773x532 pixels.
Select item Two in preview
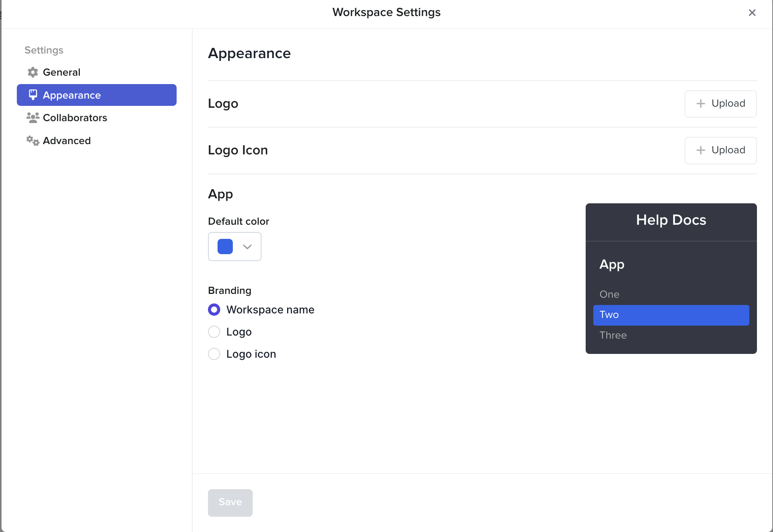click(x=671, y=315)
